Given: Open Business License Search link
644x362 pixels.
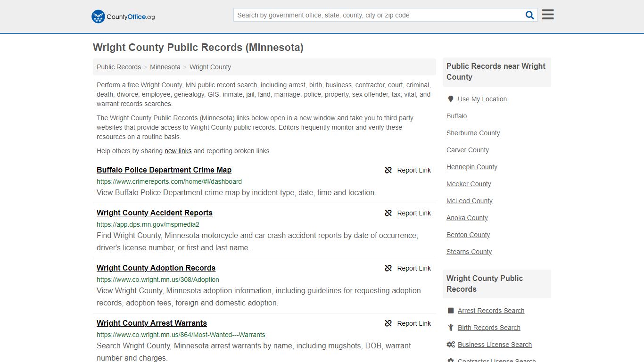Looking at the screenshot, I should click(495, 345).
